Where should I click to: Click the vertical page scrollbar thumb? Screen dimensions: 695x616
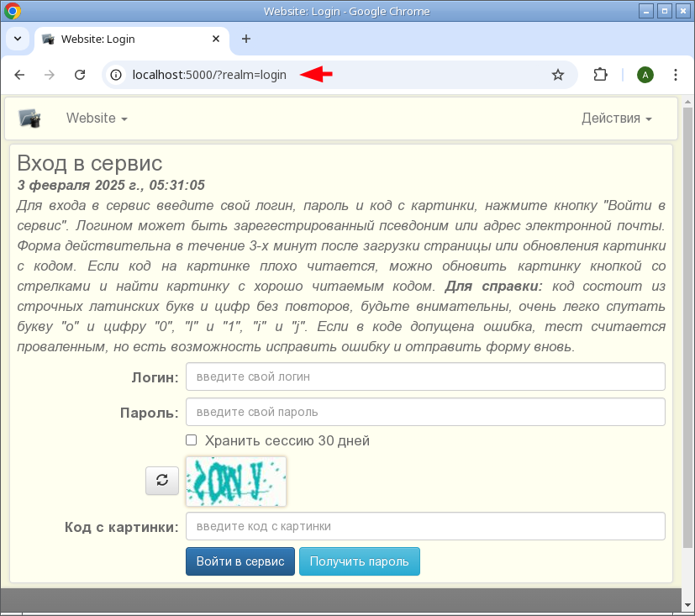point(687,328)
